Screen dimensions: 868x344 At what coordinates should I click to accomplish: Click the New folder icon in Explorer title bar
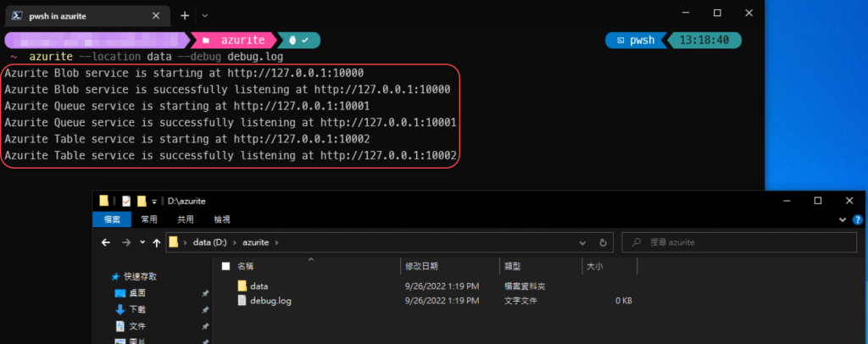[142, 202]
